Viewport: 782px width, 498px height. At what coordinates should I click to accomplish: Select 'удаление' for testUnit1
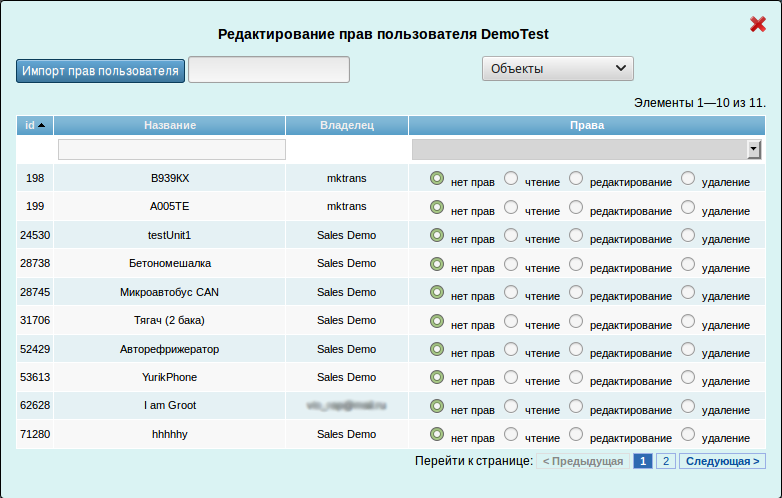[x=688, y=236]
